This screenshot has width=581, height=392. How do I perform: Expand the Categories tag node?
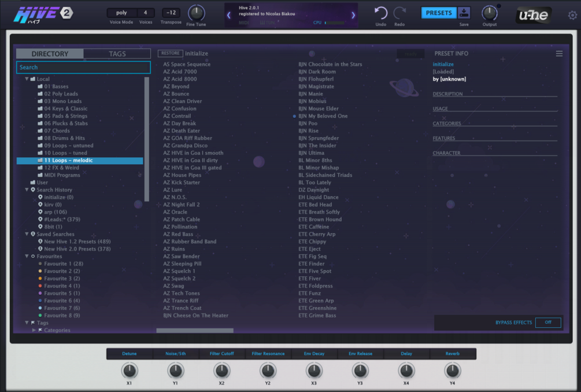click(x=34, y=330)
